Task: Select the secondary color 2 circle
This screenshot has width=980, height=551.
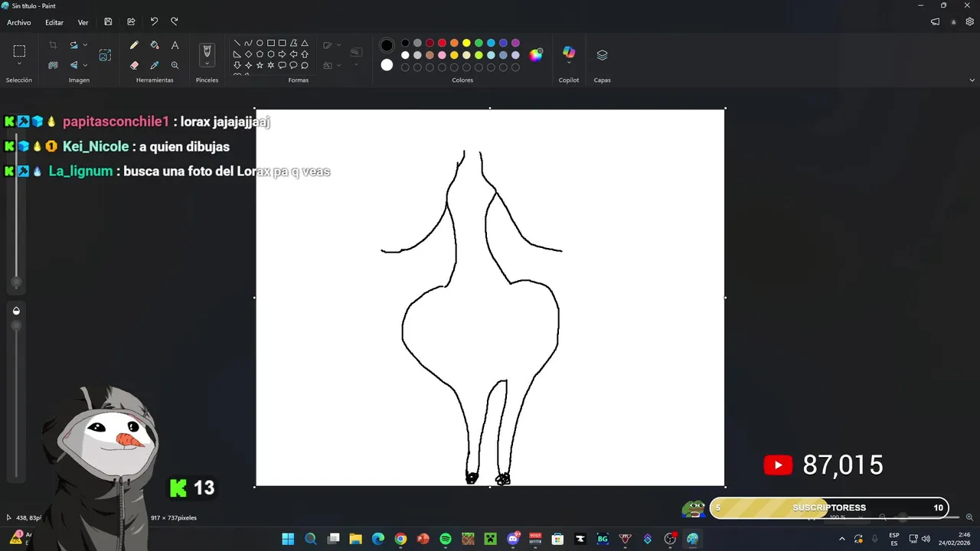Action: click(x=387, y=65)
